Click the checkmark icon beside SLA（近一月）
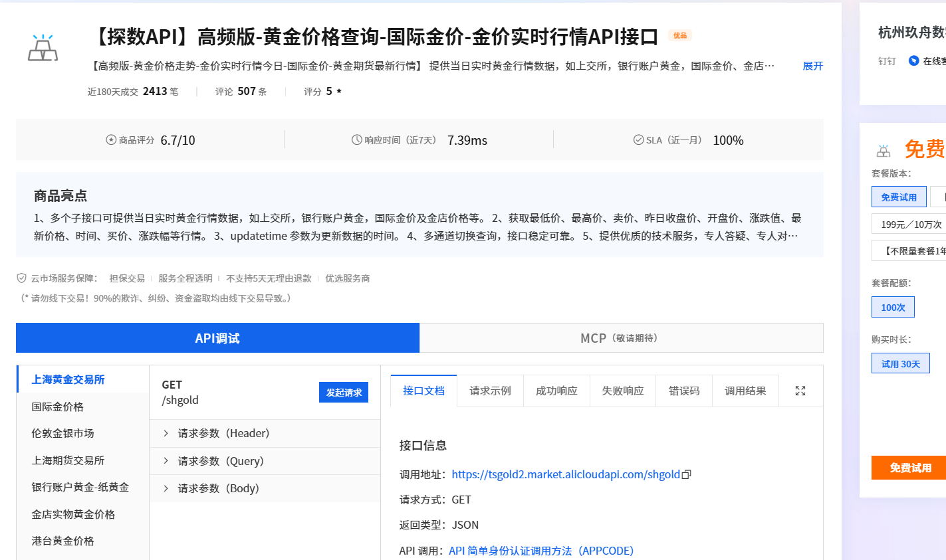 coord(636,140)
